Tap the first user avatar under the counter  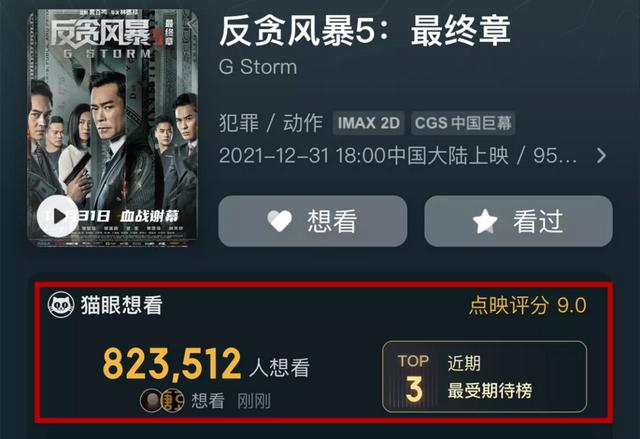click(x=151, y=401)
